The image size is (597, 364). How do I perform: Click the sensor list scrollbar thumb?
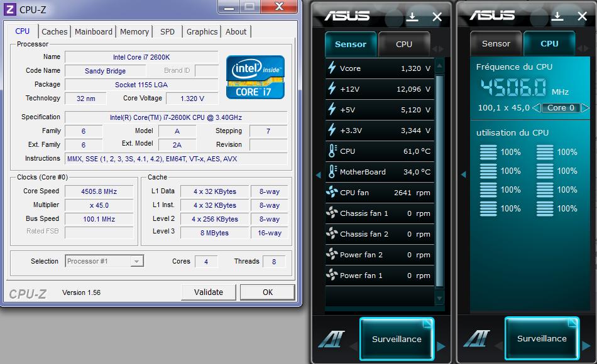439,181
